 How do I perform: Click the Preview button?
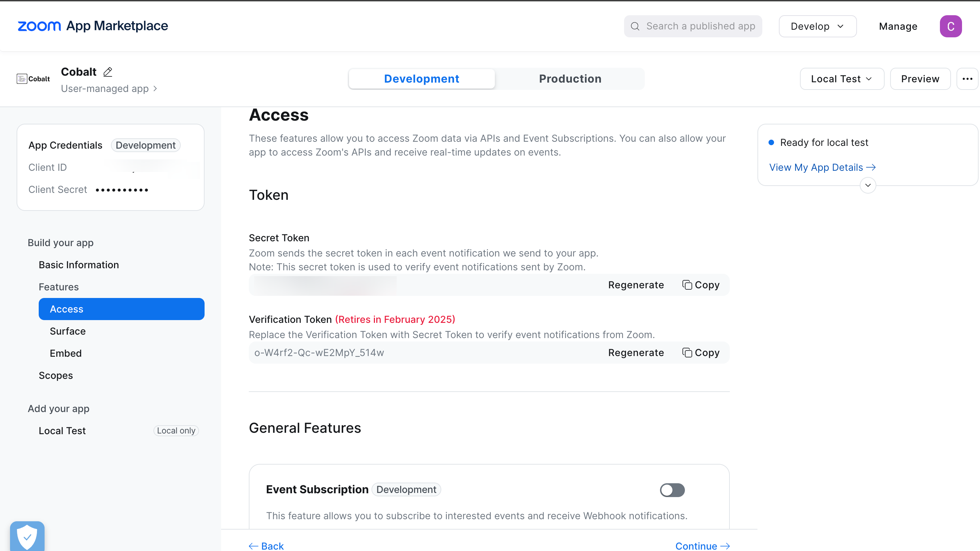[x=920, y=79]
